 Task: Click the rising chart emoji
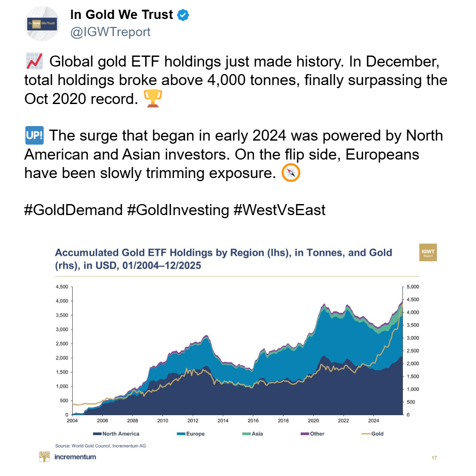click(x=34, y=61)
